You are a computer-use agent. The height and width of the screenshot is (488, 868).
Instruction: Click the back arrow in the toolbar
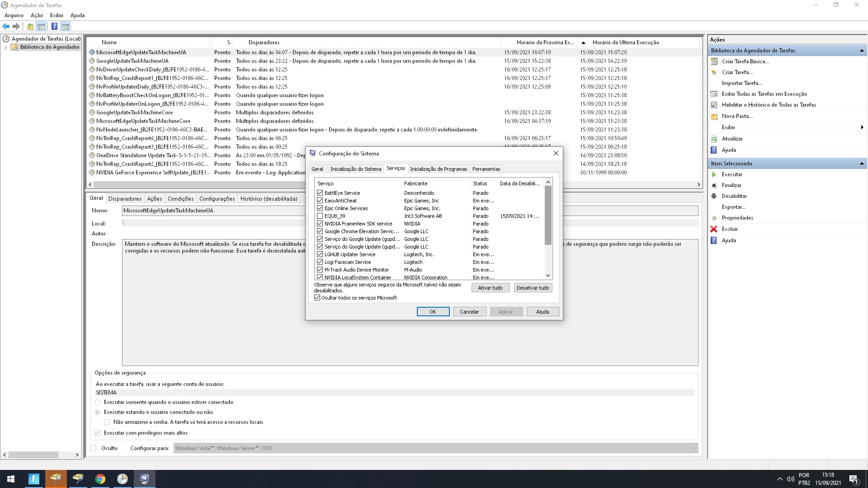6,27
